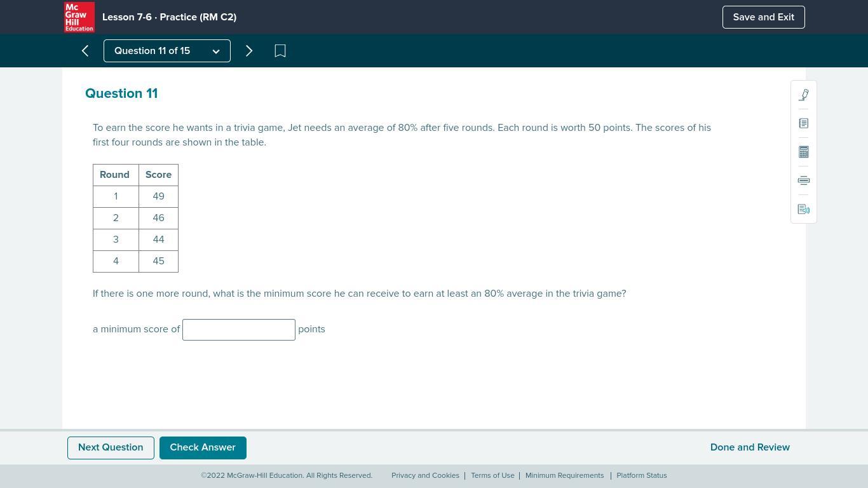The height and width of the screenshot is (488, 868).
Task: Click the Check Answer button
Action: coord(203,447)
